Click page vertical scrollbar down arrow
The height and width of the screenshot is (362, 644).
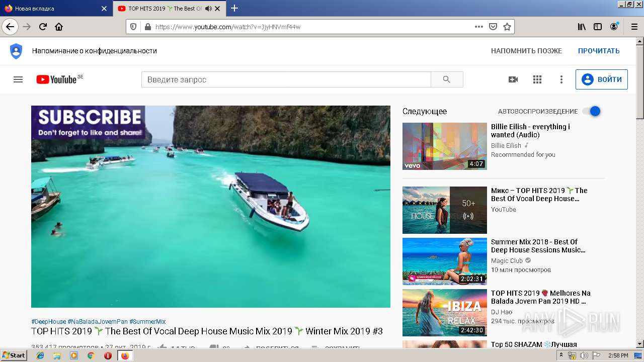point(640,344)
